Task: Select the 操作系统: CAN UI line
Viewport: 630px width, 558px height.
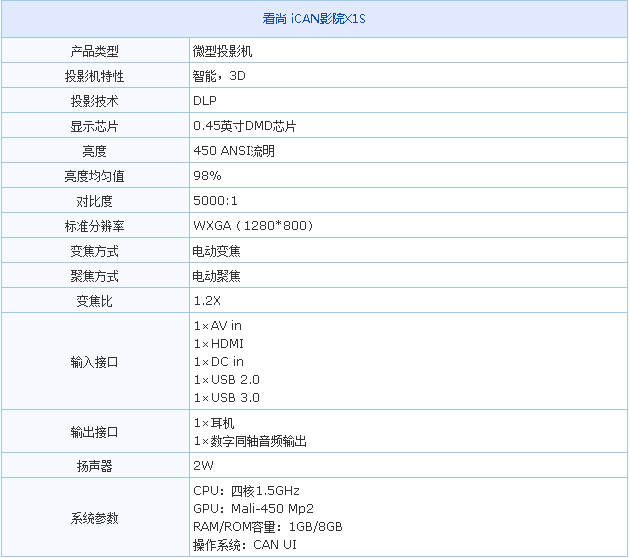Action: pyautogui.click(x=245, y=545)
